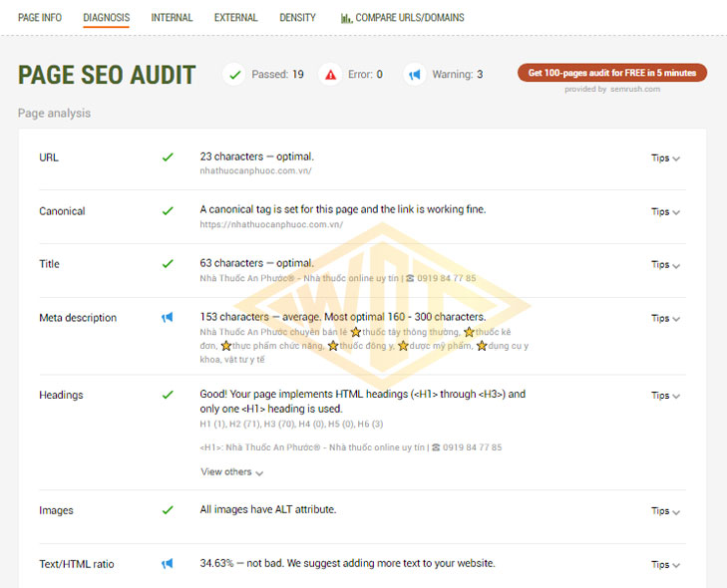The image size is (727, 588).
Task: Expand Tips for the Images row
Action: [x=665, y=511]
